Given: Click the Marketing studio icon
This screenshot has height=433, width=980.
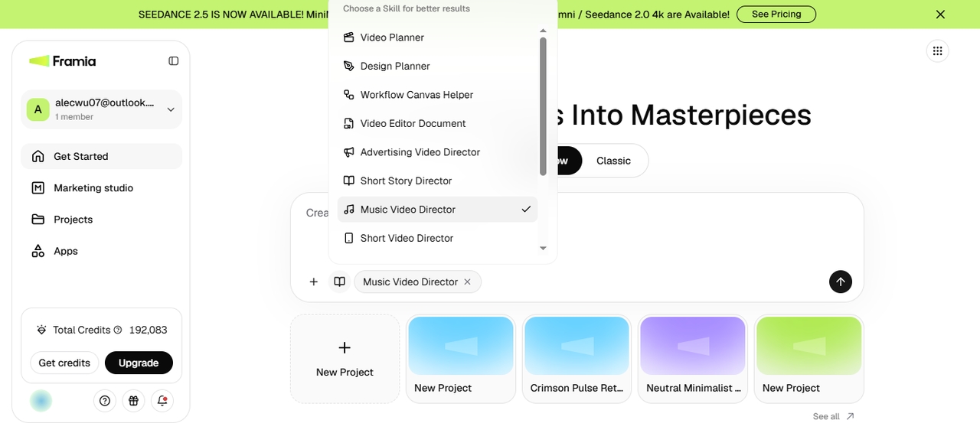Looking at the screenshot, I should [x=38, y=187].
